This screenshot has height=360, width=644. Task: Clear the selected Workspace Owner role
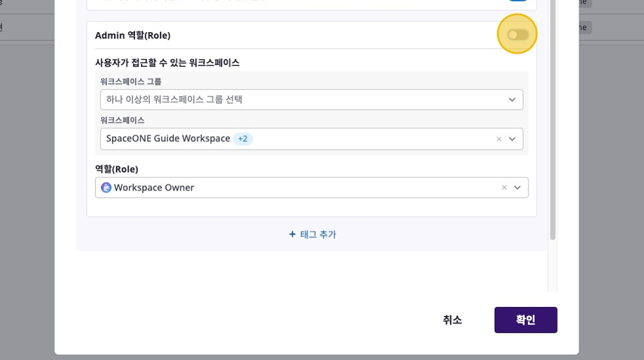click(504, 188)
